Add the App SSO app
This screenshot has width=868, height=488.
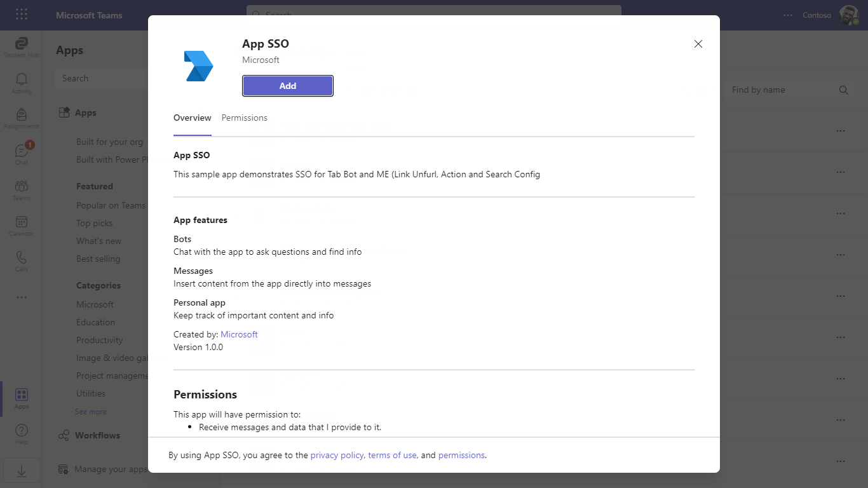tap(288, 86)
